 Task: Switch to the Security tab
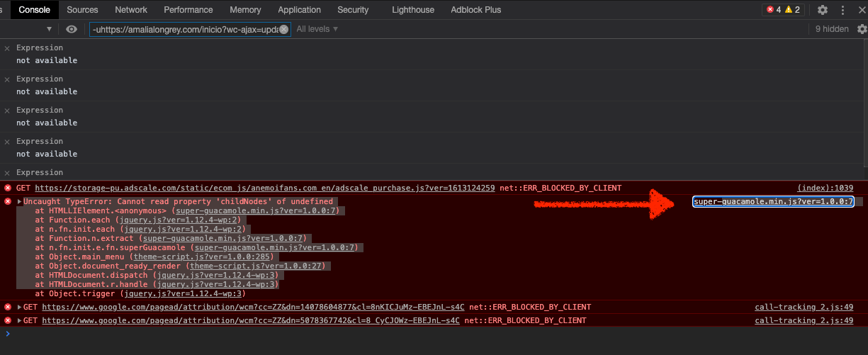(353, 10)
